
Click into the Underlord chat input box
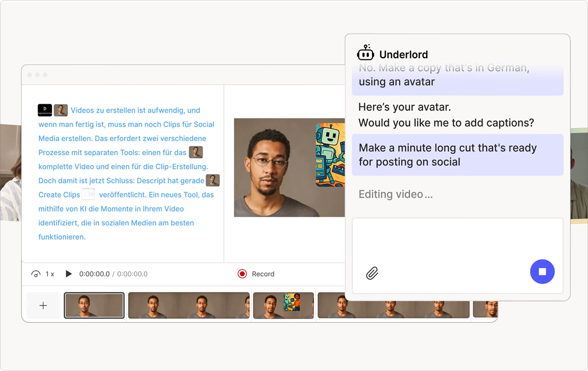pos(457,241)
